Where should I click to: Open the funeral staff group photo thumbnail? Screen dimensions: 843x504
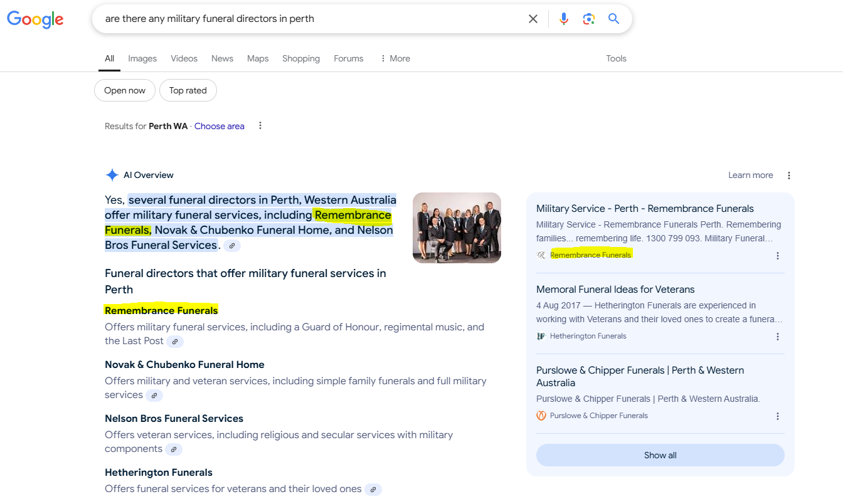(x=457, y=228)
